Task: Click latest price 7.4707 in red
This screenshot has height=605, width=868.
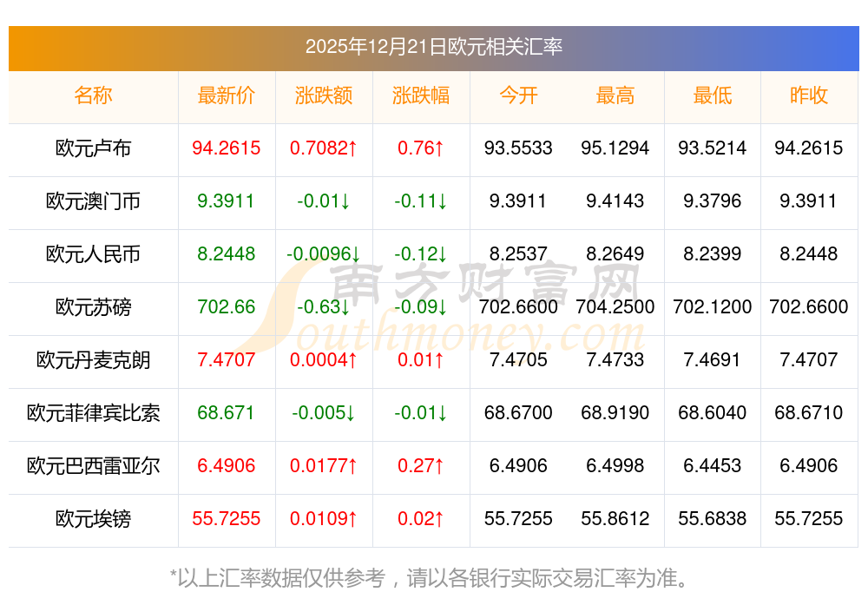Action: click(227, 360)
